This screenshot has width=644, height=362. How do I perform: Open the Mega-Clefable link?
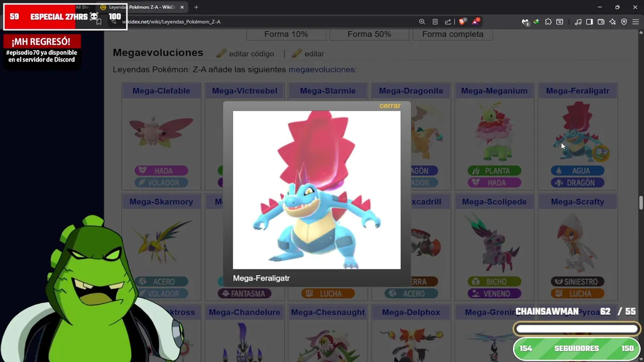162,91
